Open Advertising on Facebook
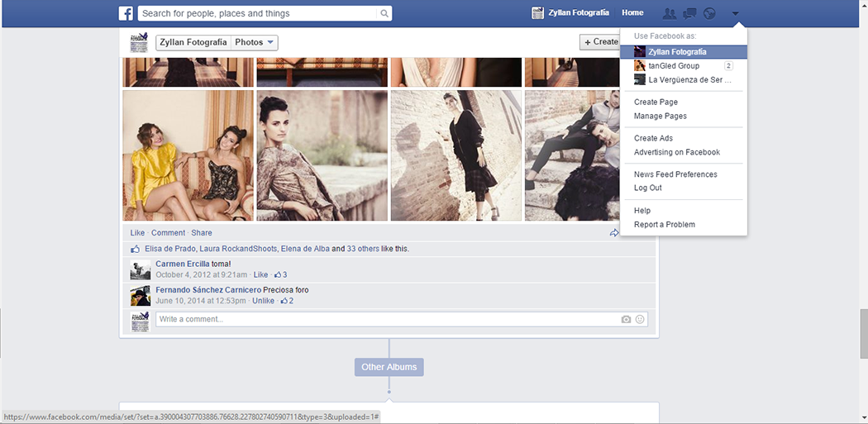Screen dimensions: 868x424 [677, 152]
